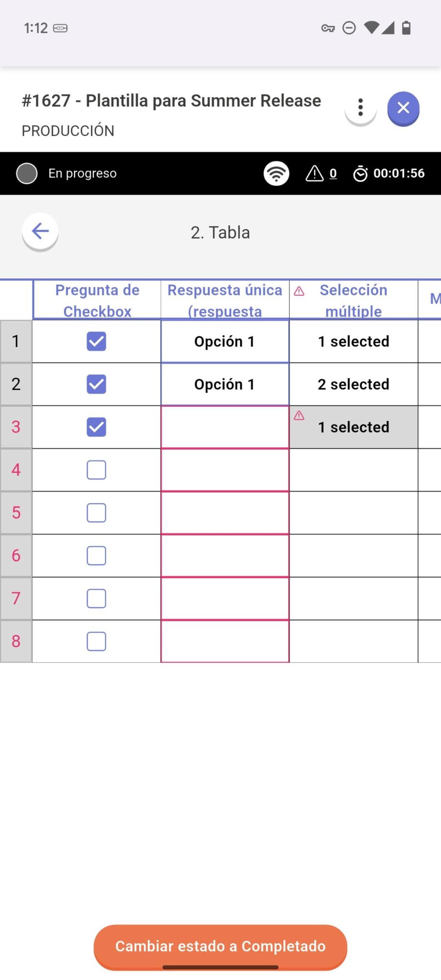The image size is (441, 980).
Task: Tap warning icon in Selección múltiple header
Action: point(299,292)
